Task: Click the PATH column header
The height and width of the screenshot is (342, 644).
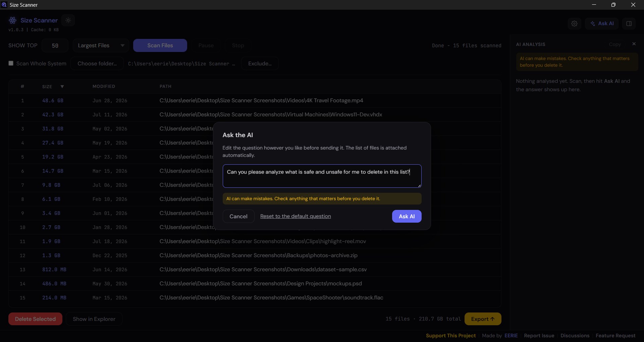Action: coord(165,87)
